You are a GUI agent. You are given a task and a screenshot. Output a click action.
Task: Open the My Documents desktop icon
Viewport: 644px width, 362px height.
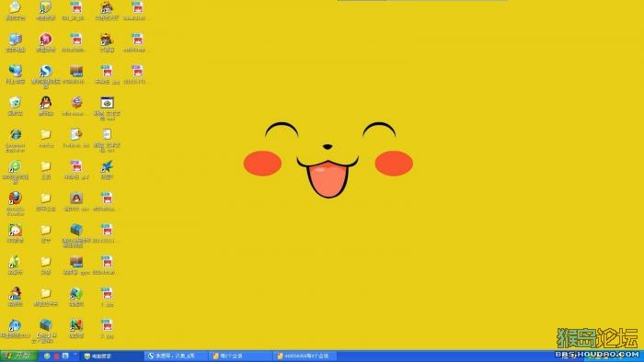click(16, 7)
